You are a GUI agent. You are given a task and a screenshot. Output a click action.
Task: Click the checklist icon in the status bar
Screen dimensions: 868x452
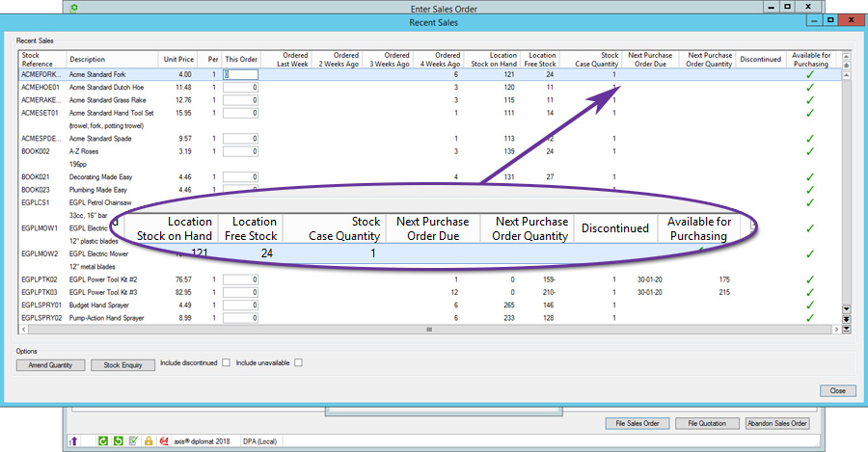point(133,441)
